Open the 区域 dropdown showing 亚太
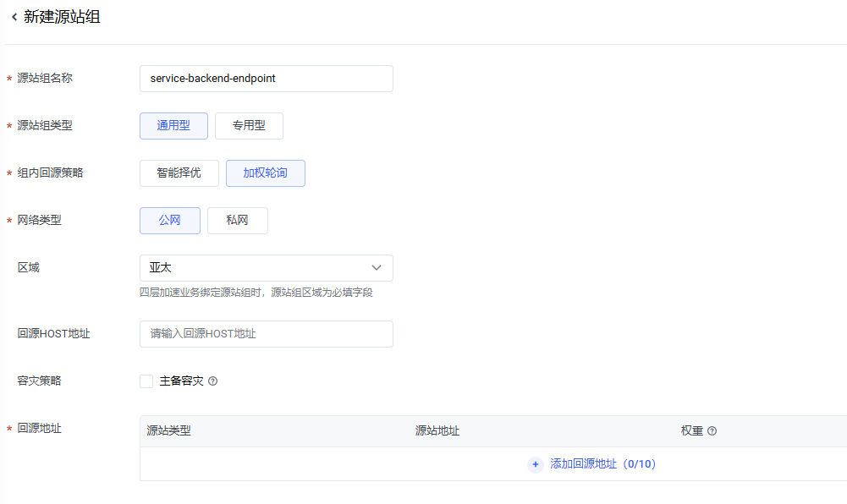847x504 pixels. click(x=267, y=268)
